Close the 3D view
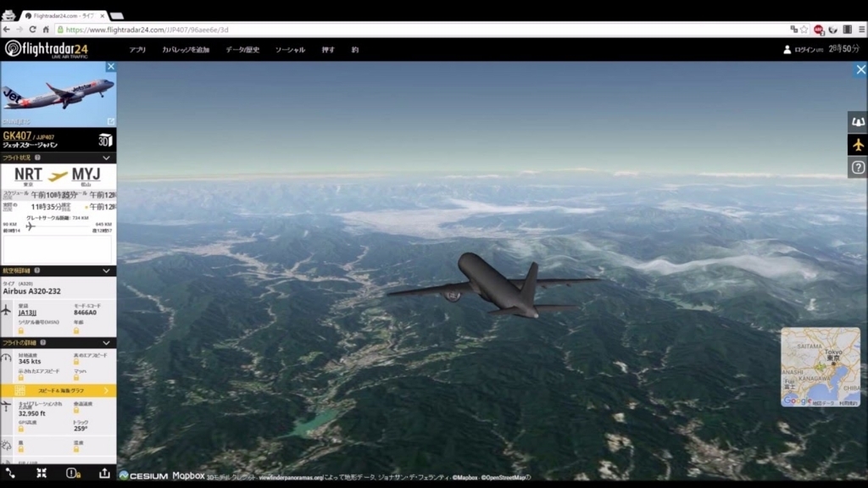Screen dimensions: 868x488 (861, 69)
